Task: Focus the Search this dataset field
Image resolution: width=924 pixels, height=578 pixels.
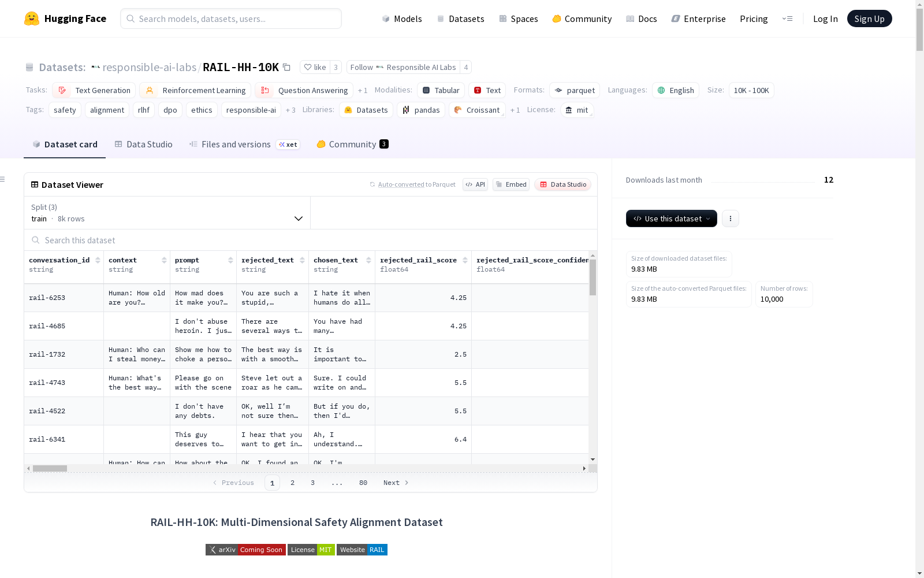Action: point(311,240)
